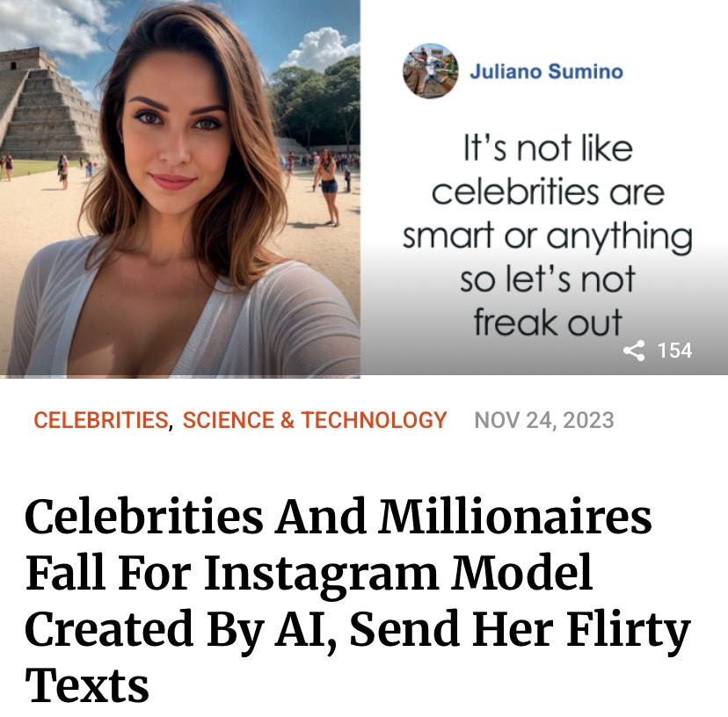
Task: Click the stone pyramid in the photo
Action: (x=47, y=105)
